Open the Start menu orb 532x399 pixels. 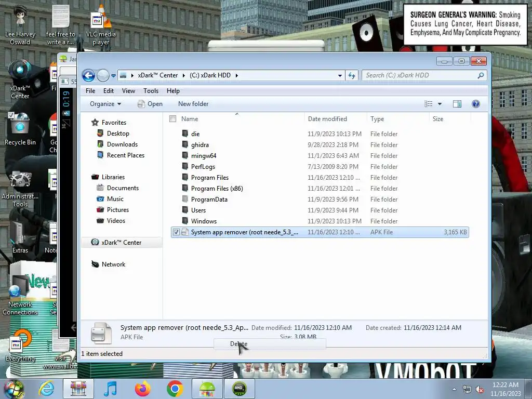point(14,389)
